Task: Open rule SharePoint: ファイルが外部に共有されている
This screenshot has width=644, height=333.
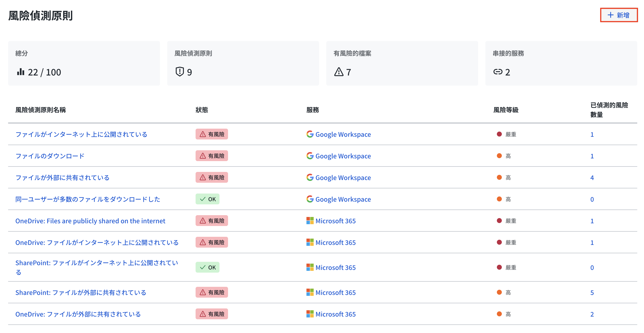Action: pos(81,292)
